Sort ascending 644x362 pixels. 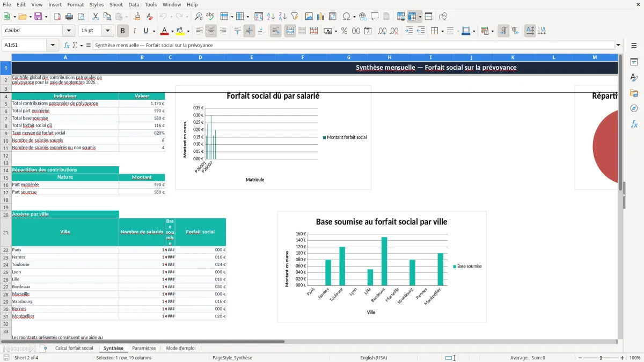click(x=271, y=17)
